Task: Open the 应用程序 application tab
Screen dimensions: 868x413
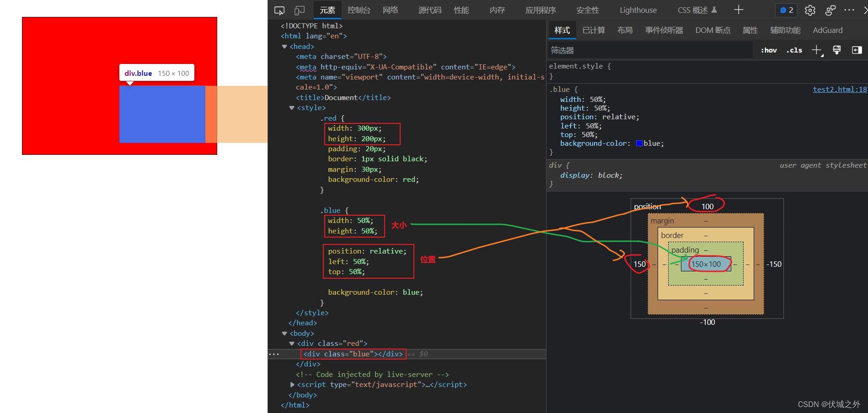Action: pos(541,10)
